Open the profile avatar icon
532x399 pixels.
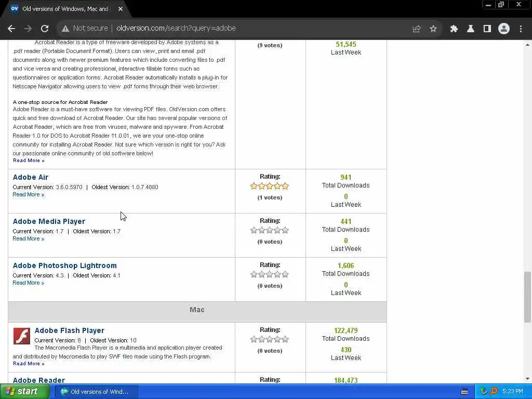(504, 29)
